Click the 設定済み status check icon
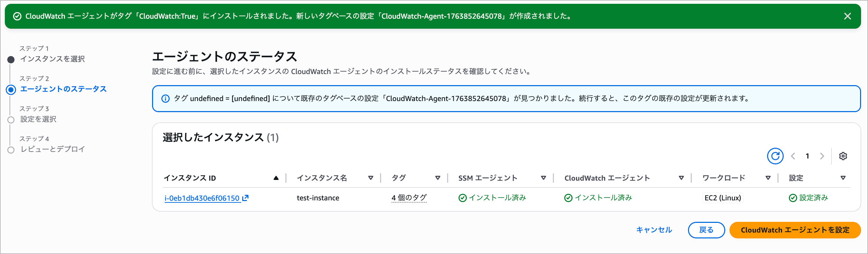Viewport: 868px width, 254px height. point(793,198)
